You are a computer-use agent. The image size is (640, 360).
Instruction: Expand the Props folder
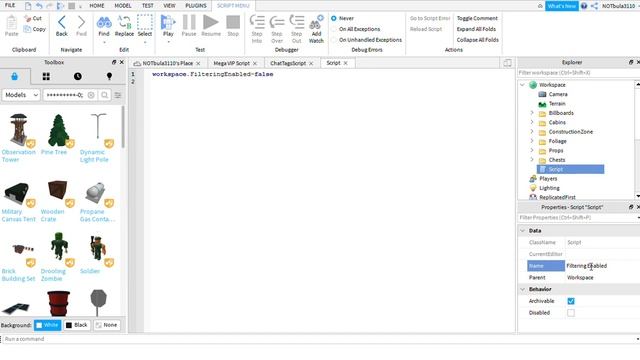pos(532,150)
